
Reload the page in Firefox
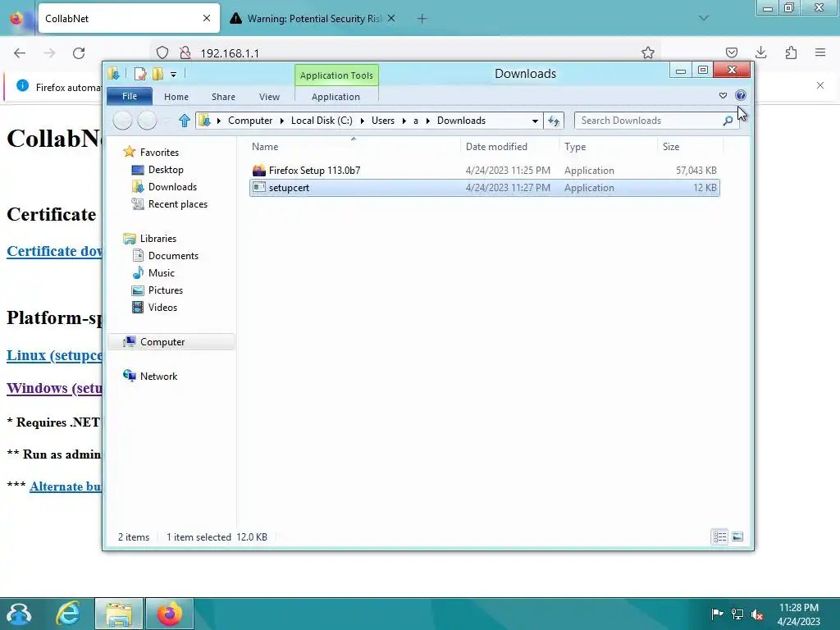point(79,53)
